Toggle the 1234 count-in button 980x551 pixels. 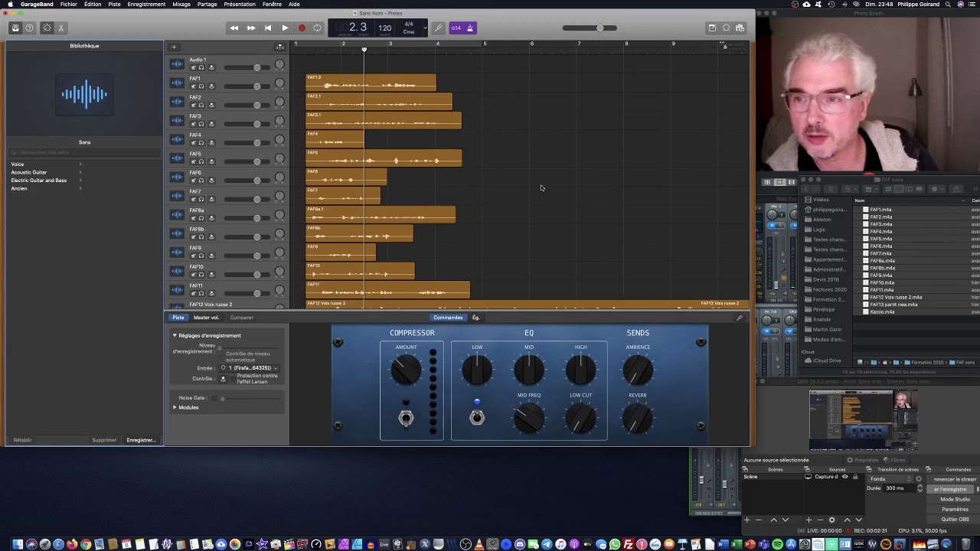[x=456, y=28]
